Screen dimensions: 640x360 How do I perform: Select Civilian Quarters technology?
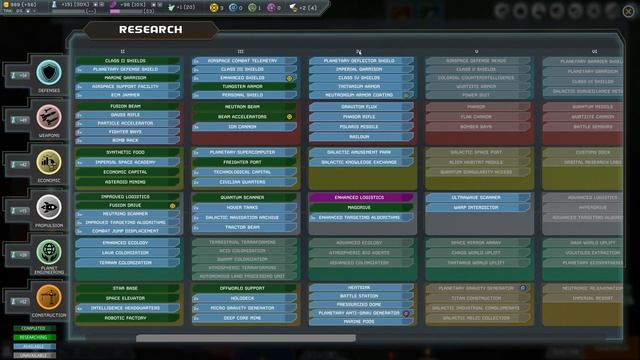tap(244, 182)
